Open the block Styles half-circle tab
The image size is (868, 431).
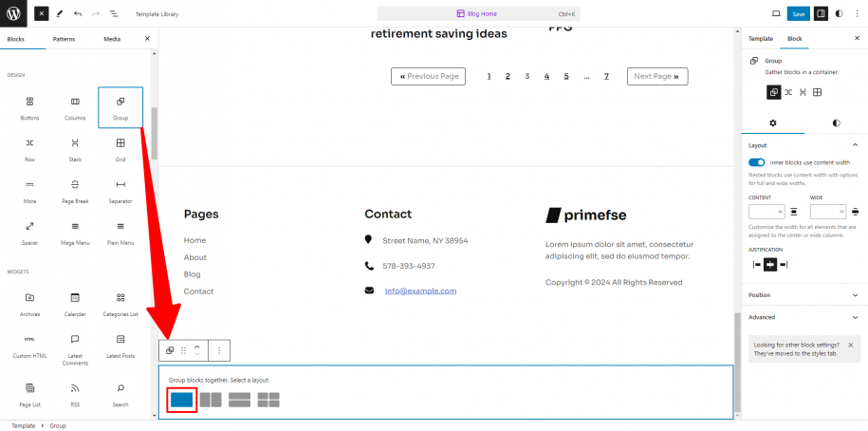(x=836, y=123)
